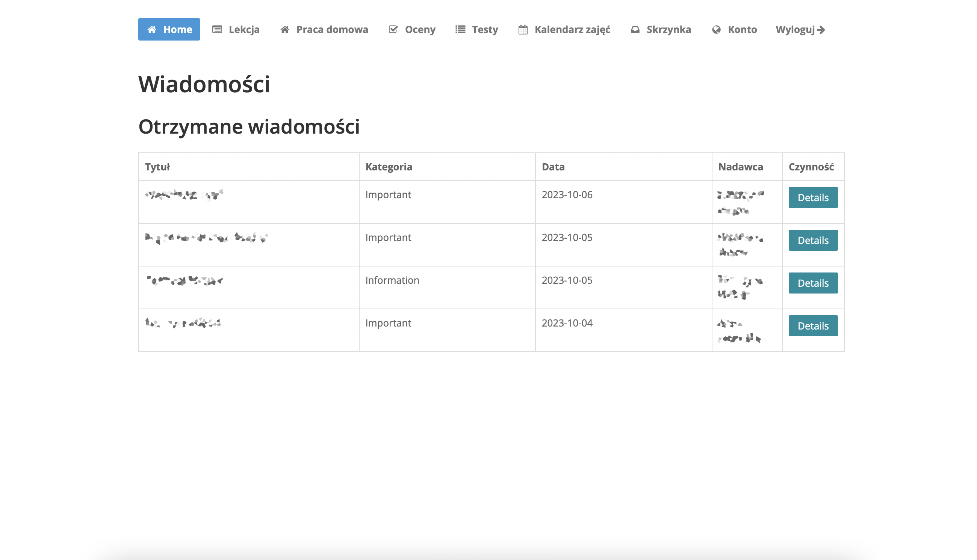Click the Wyloguj arrow icon
The width and height of the screenshot is (977, 560).
point(821,30)
